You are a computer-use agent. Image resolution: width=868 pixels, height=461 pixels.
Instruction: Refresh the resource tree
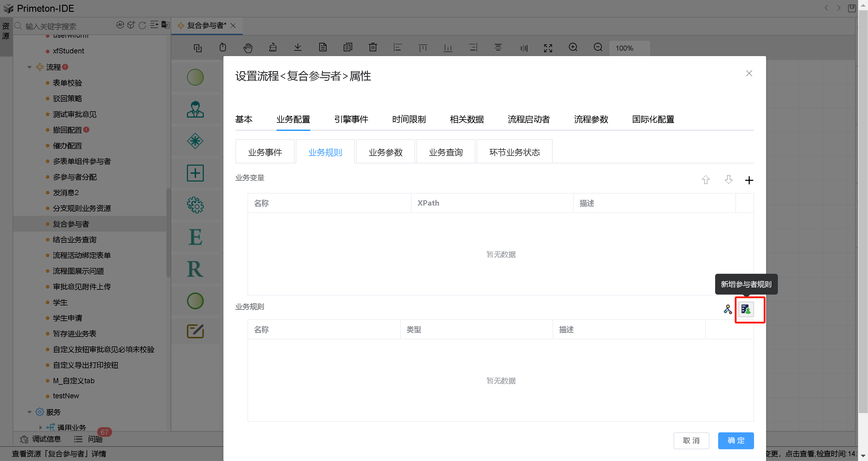tap(142, 25)
